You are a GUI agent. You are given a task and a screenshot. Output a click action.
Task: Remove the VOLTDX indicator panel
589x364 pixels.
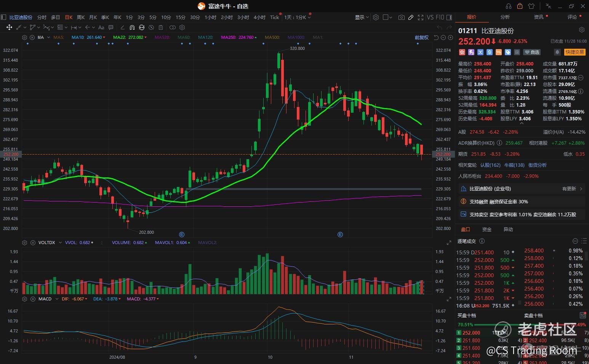[33, 243]
